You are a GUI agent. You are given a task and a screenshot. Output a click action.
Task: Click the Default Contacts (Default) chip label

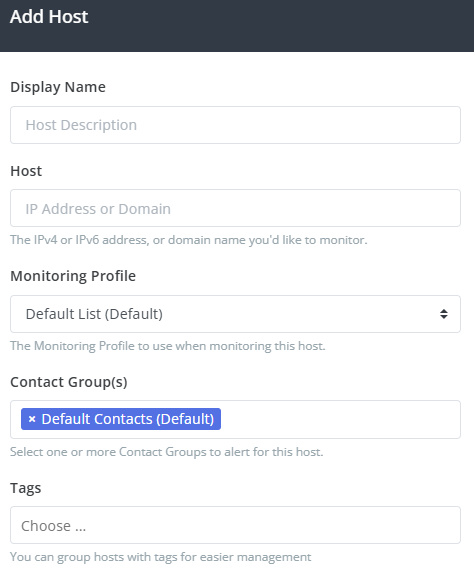pos(128,419)
